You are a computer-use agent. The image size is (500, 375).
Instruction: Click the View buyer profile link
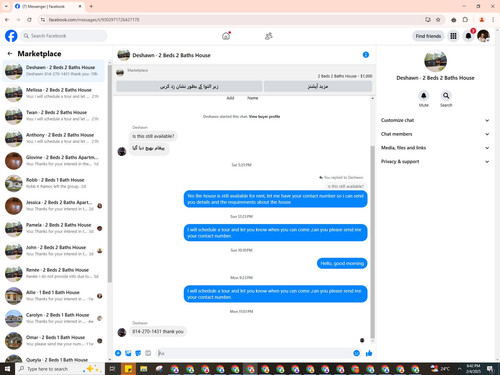[264, 117]
